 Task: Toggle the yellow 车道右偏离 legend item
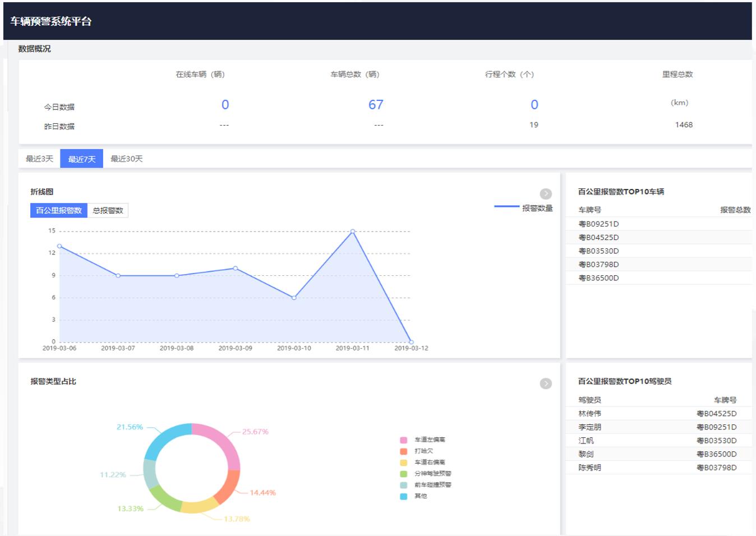422,463
